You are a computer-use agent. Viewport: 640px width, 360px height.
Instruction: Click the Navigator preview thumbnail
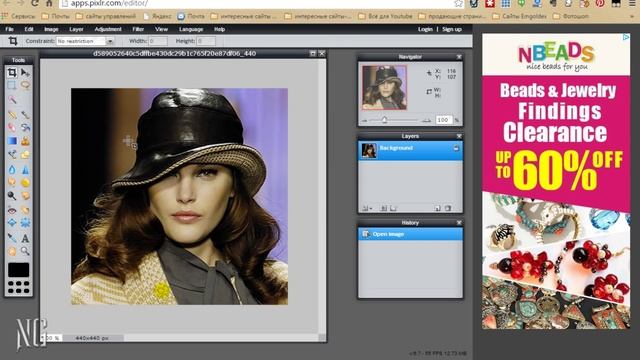(x=384, y=87)
